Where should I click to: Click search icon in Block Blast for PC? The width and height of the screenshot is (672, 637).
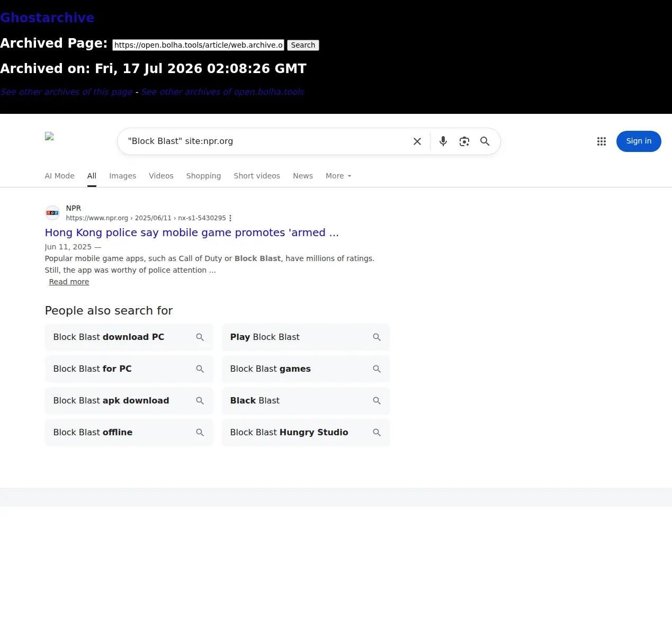200,369
